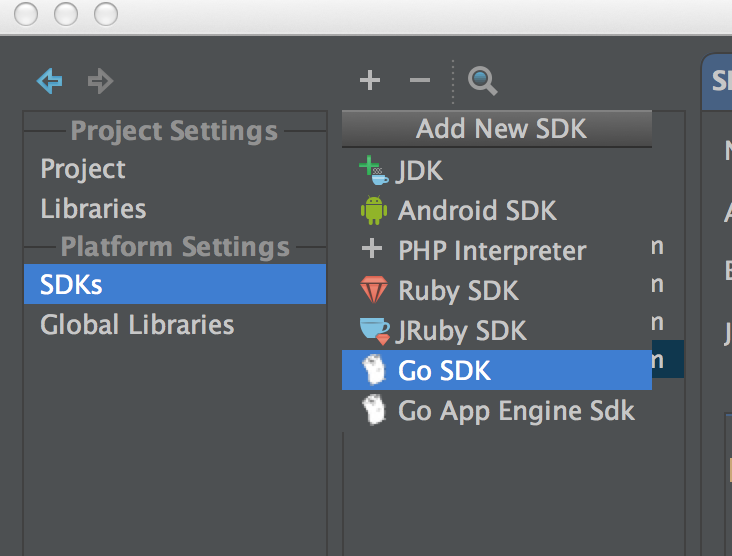This screenshot has width=732, height=556.
Task: Click the third gray window control button
Action: [x=106, y=14]
